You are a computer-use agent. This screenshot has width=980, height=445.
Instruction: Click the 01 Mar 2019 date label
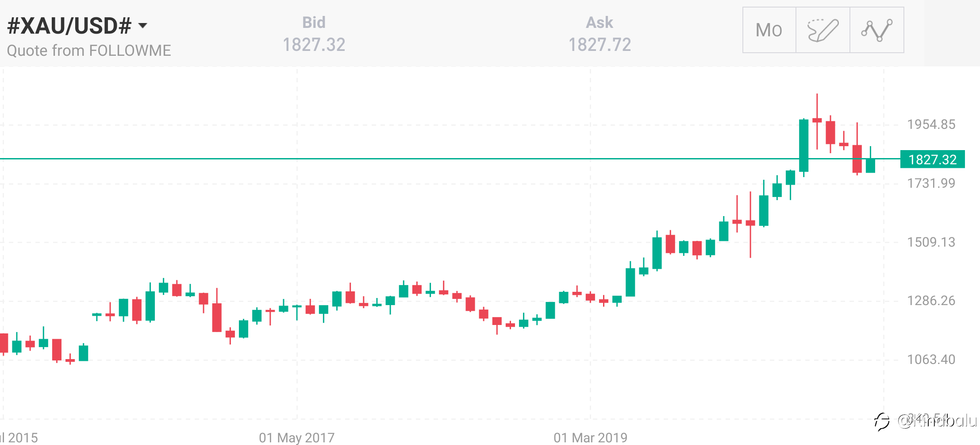[x=590, y=438]
